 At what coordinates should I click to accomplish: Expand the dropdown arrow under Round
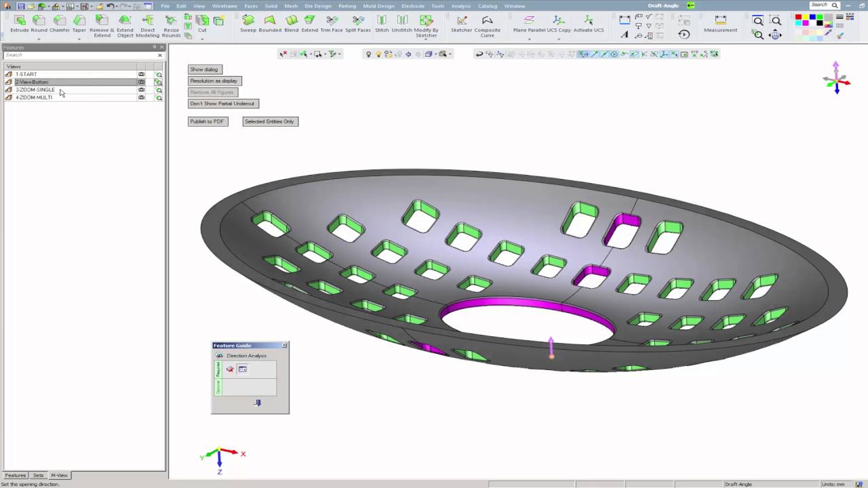point(39,39)
